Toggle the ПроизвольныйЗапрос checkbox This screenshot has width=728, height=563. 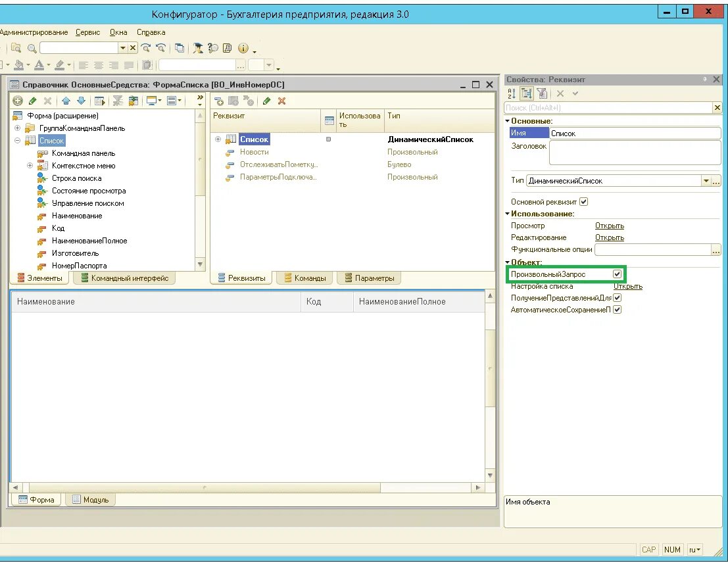(617, 274)
